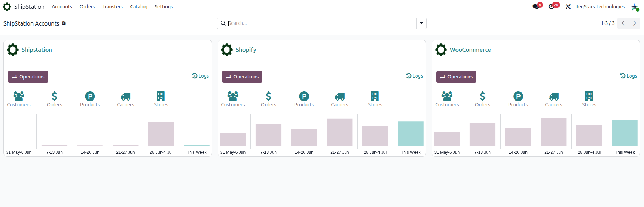This screenshot has width=644, height=207.
Task: Open Orders dollar icon in Shipstation card
Action: tap(54, 96)
